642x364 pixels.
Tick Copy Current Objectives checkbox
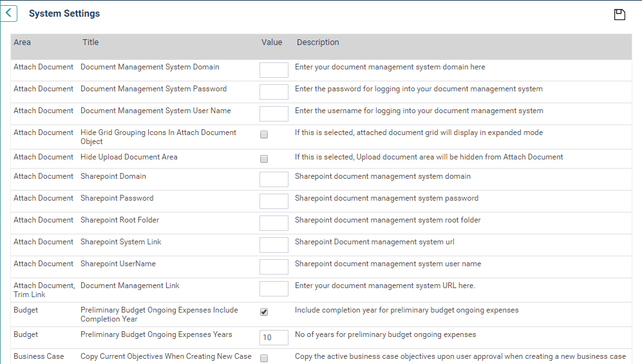point(264,358)
